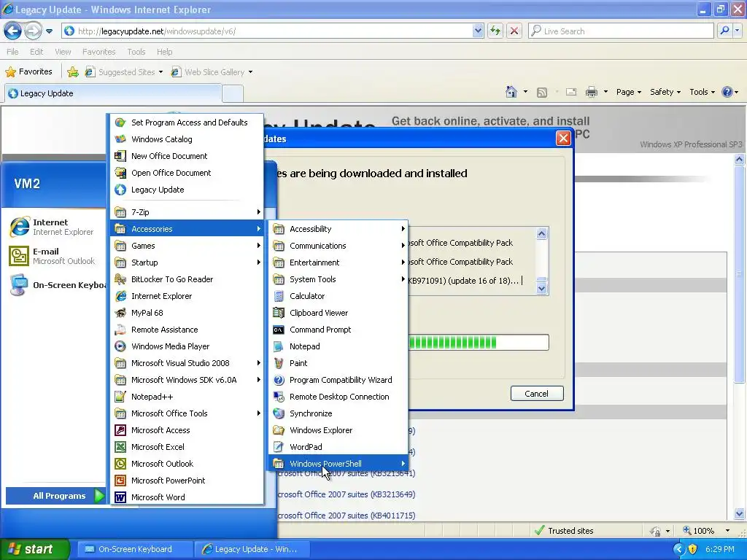Open the Edit menu
Image resolution: width=747 pixels, height=560 pixels.
click(x=36, y=52)
